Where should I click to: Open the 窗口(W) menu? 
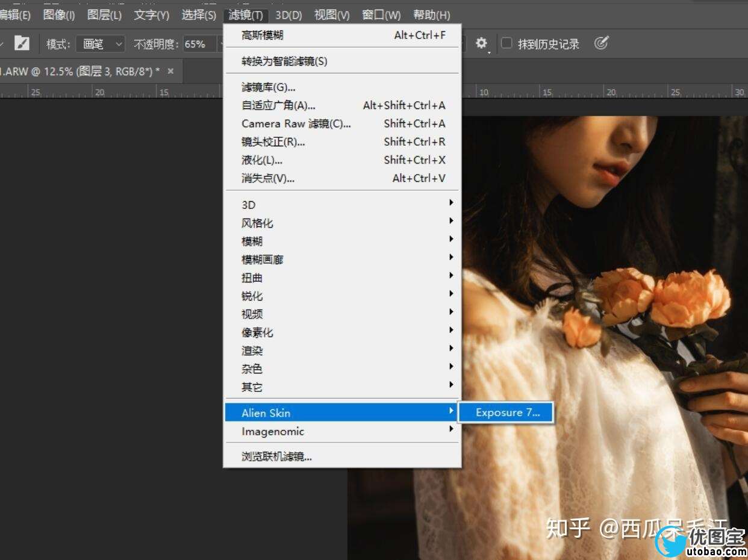click(x=381, y=15)
